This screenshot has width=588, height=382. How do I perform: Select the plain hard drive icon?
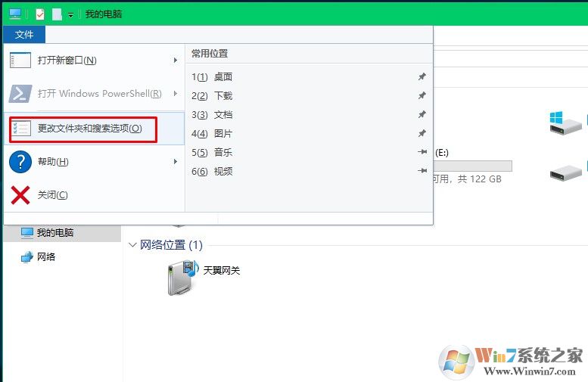[x=566, y=173]
